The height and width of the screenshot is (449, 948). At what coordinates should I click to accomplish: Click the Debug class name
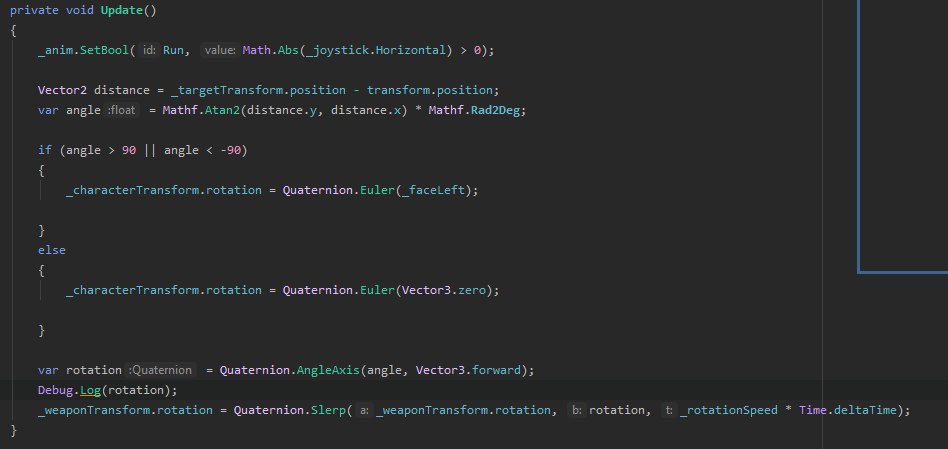56,390
